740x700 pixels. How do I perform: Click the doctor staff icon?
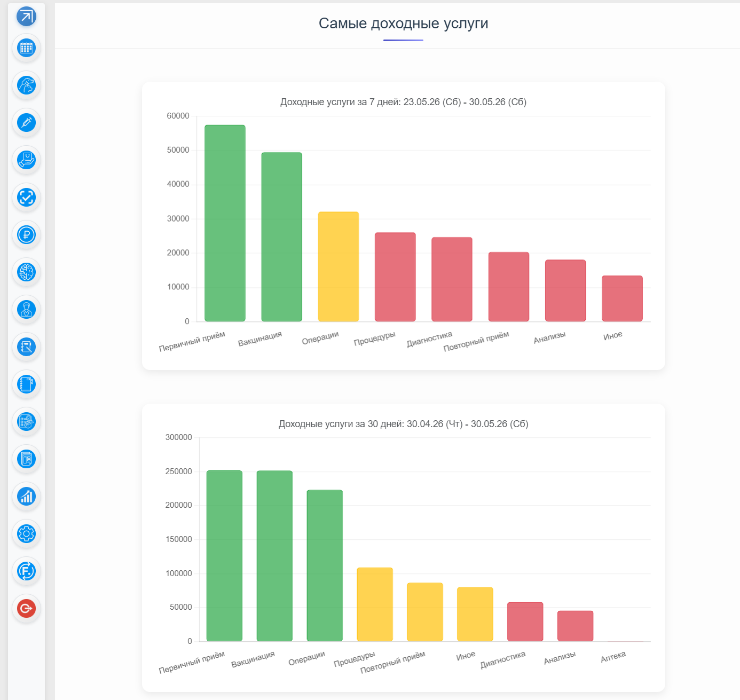pos(26,310)
